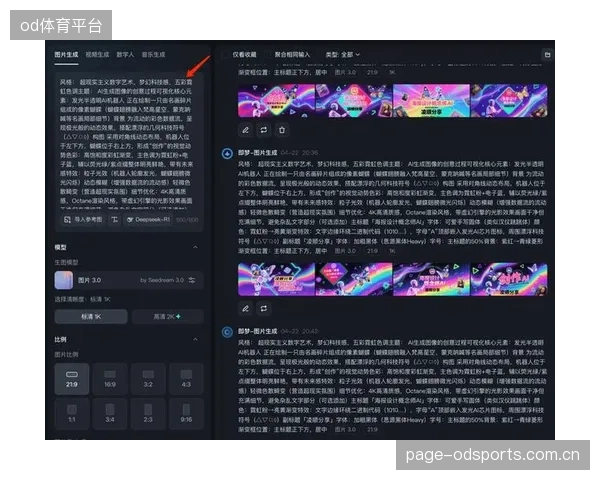
Task: Open the 图片 3.0 model selector
Action: click(x=129, y=280)
